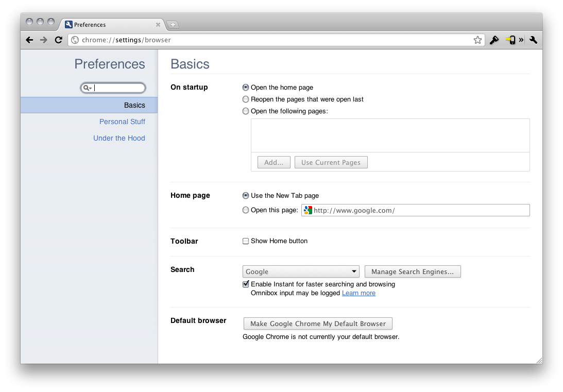563x392 pixels.
Task: Open the Learn more link
Action: [359, 293]
